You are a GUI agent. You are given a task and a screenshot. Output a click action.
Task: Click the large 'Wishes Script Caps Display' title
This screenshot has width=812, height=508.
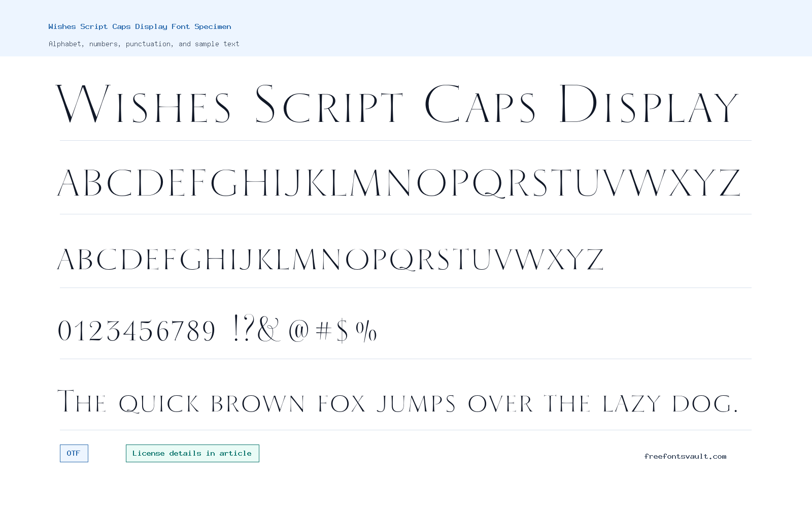point(397,105)
